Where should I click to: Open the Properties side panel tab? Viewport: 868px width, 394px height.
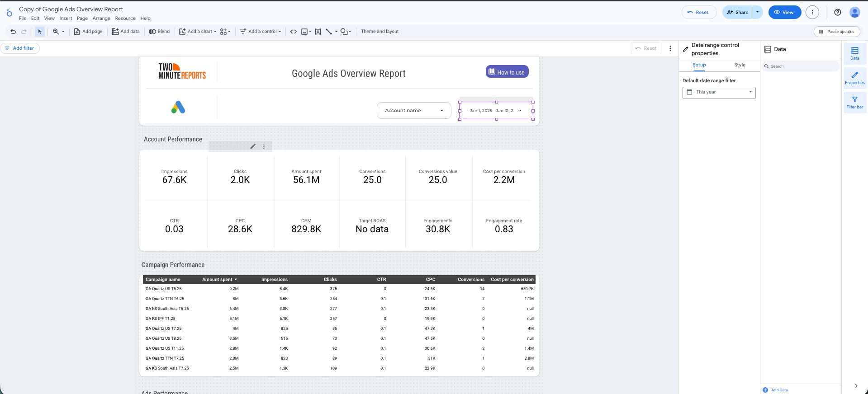pos(854,78)
